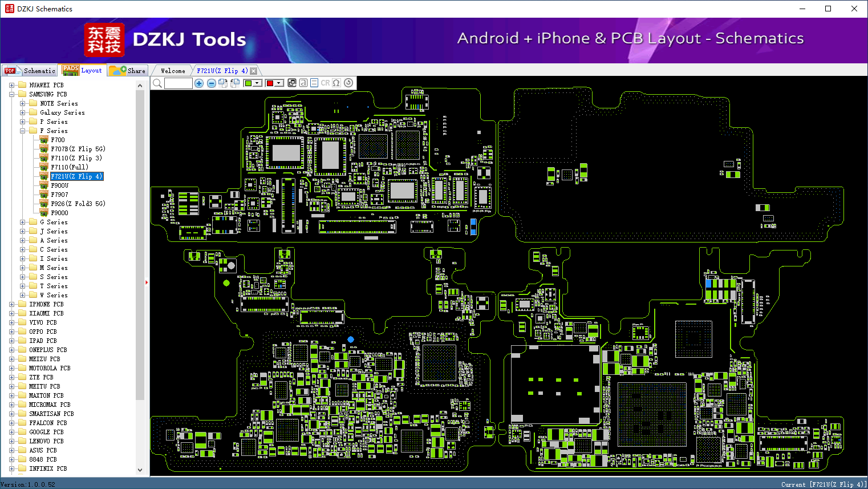Select the VIVO PCB folder label
The width and height of the screenshot is (868, 489).
tap(43, 322)
